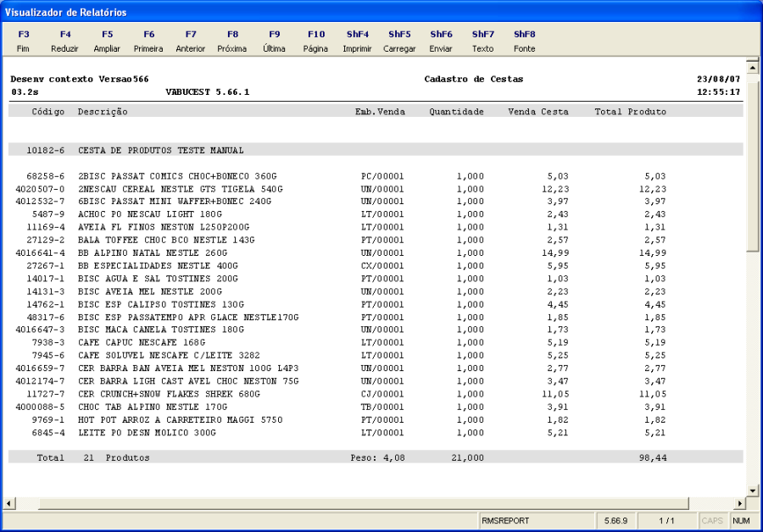Jump to last page with F9 Última

[275, 41]
